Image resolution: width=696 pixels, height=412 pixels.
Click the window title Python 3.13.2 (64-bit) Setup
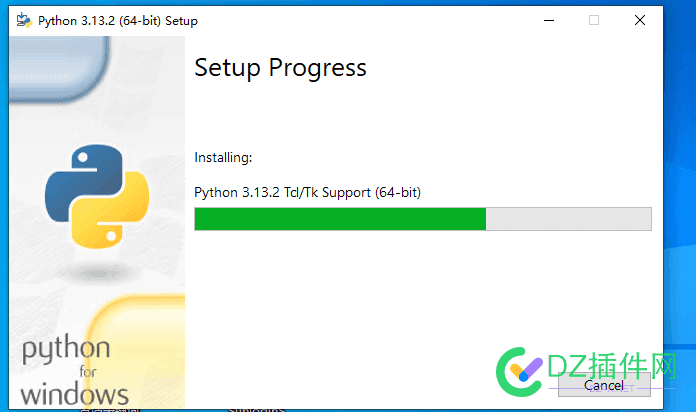pos(118,21)
